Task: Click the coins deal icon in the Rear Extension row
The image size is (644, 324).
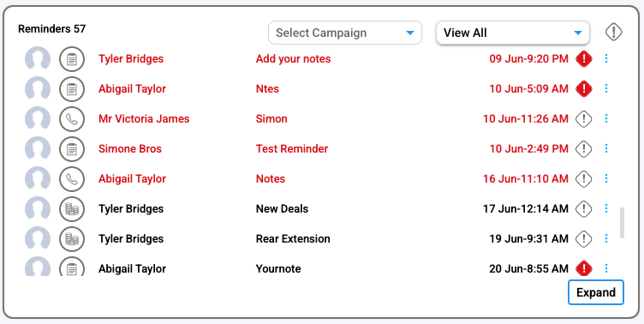Action: [72, 239]
